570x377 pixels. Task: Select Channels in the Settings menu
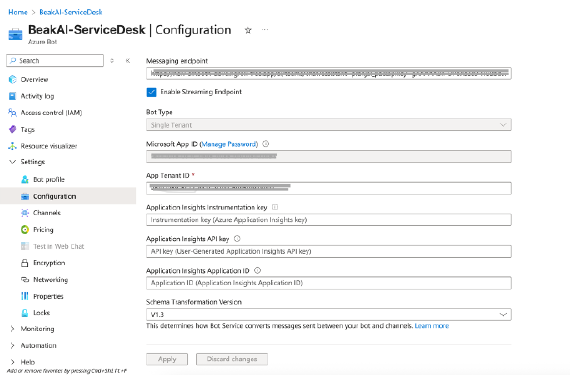[x=47, y=213]
